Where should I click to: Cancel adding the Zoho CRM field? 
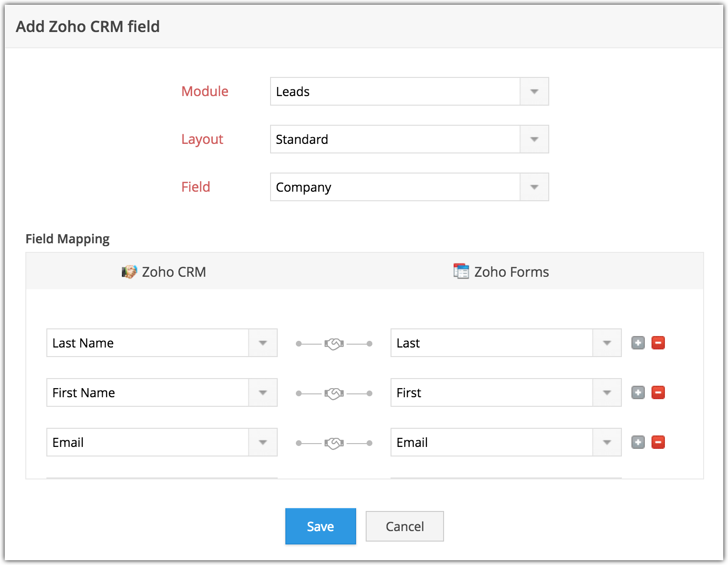pyautogui.click(x=404, y=526)
